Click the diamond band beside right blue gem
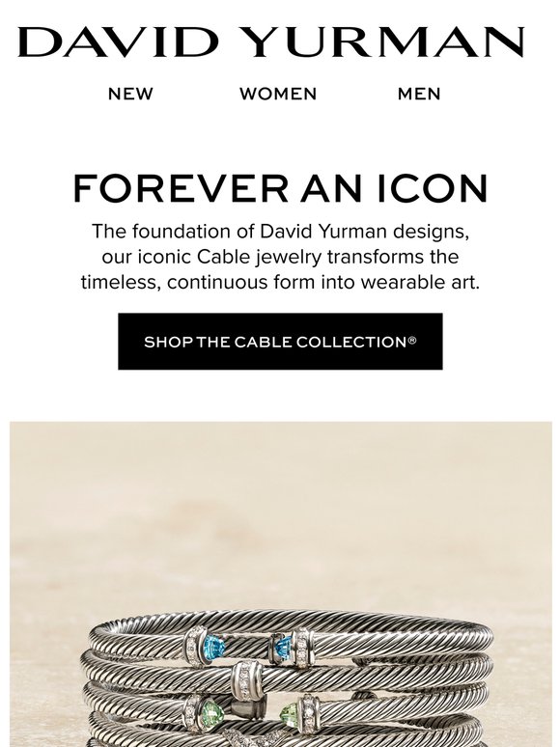This screenshot has width=560, height=747. click(302, 647)
